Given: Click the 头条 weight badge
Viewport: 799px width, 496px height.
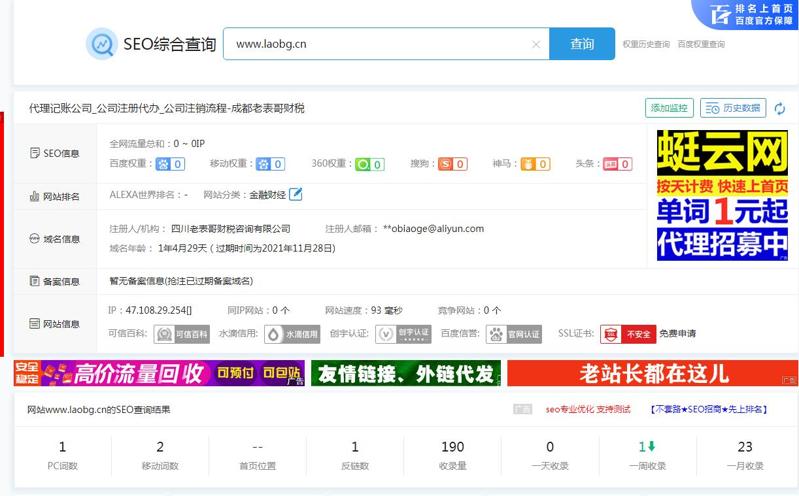Looking at the screenshot, I should pyautogui.click(x=617, y=164).
